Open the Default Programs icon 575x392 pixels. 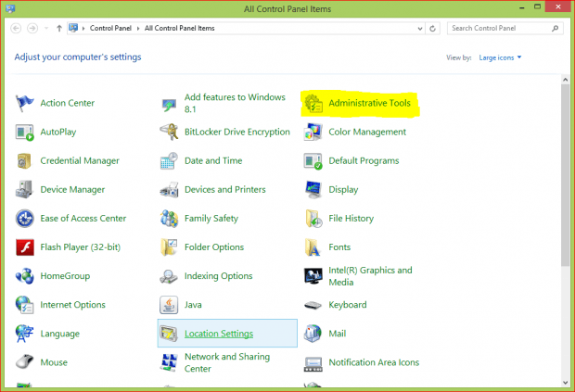coord(313,161)
